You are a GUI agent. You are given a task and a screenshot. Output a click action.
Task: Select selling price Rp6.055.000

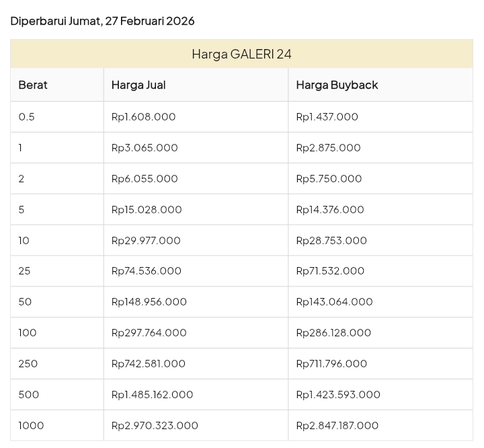tap(145, 179)
